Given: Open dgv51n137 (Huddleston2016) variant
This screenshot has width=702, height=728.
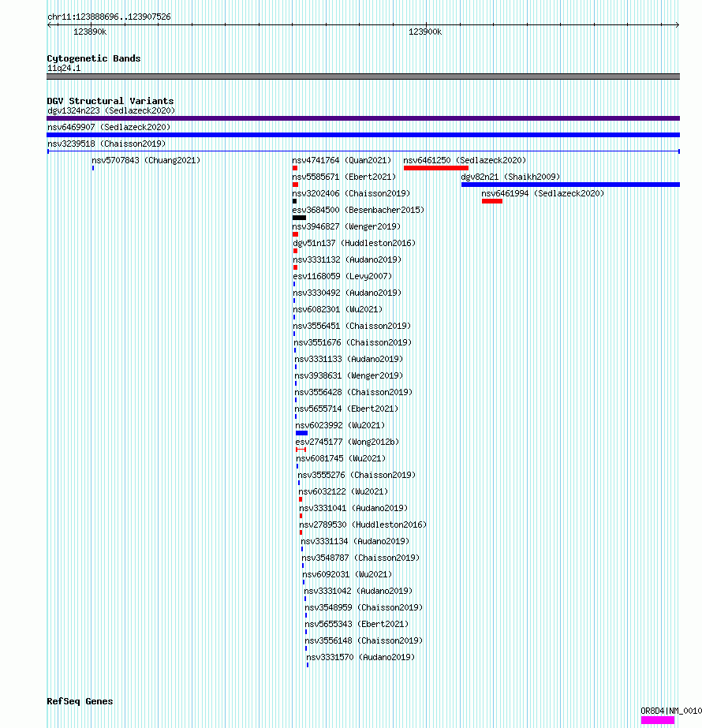Looking at the screenshot, I should pyautogui.click(x=354, y=243).
